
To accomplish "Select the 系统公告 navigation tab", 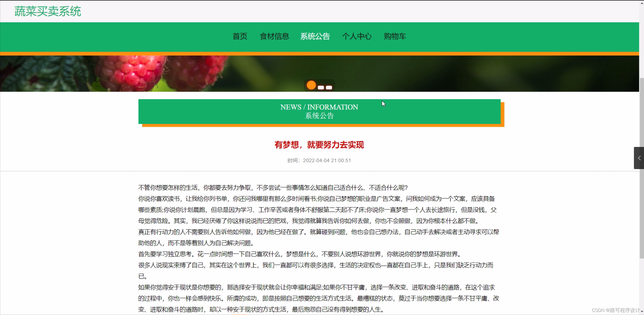I will pos(315,36).
